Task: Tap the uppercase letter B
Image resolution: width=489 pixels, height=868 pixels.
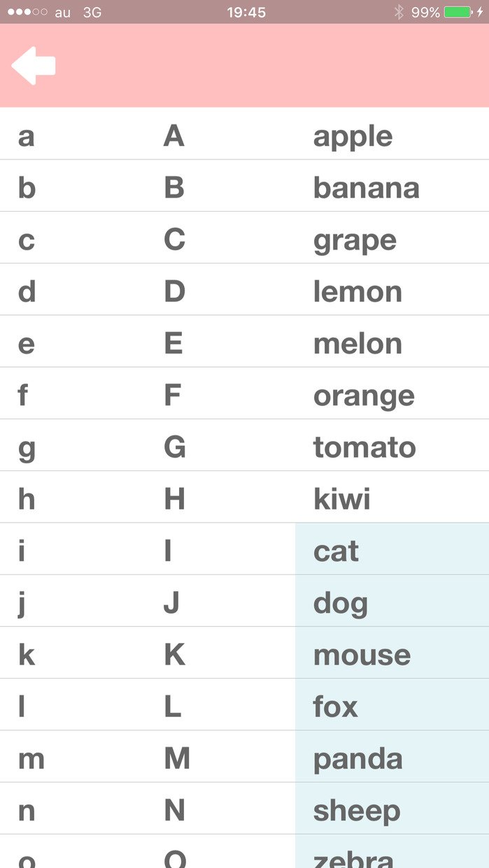Action: (x=174, y=188)
